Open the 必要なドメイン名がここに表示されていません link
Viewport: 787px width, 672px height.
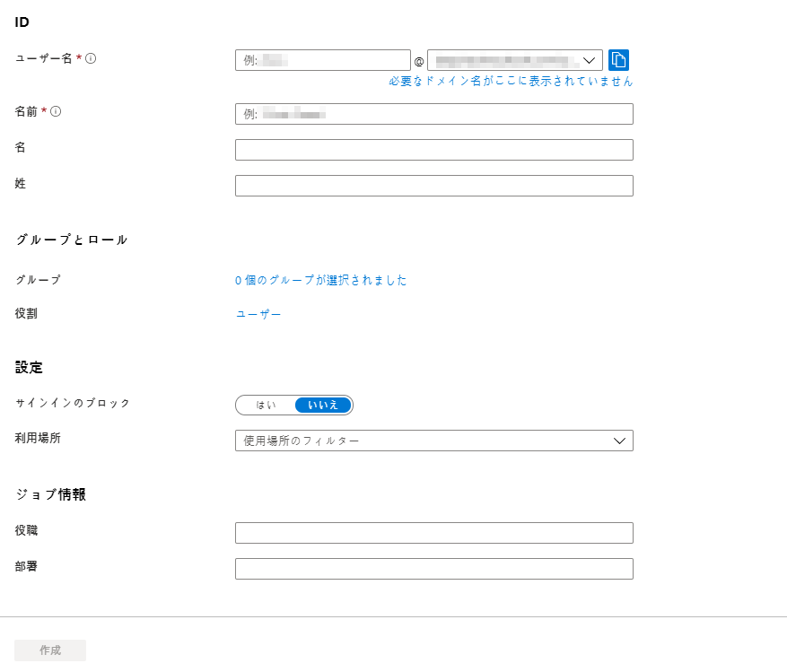pos(511,81)
